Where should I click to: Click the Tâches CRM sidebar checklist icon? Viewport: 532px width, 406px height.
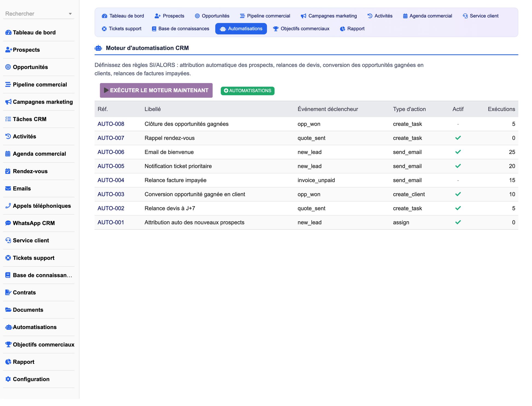8,119
